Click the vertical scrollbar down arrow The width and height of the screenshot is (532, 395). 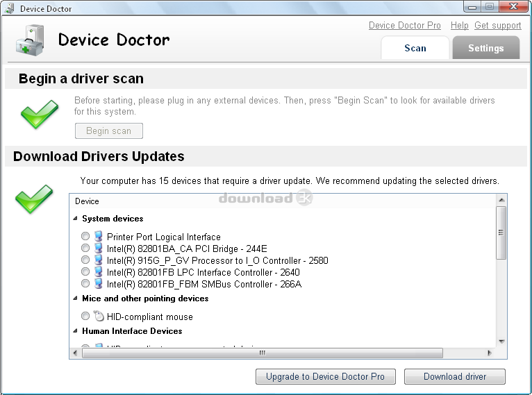click(501, 342)
